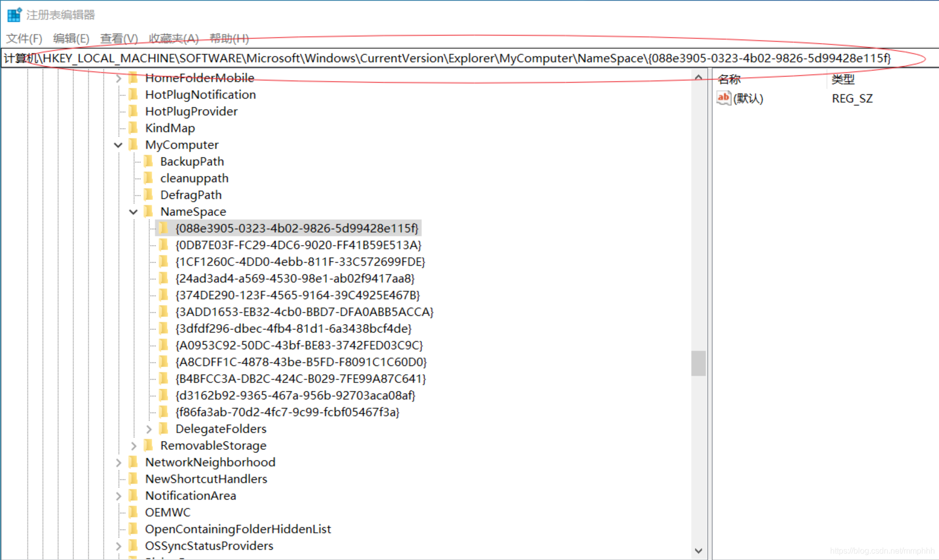Click the DefragPath folder icon
This screenshot has height=560, width=939.
tap(148, 194)
